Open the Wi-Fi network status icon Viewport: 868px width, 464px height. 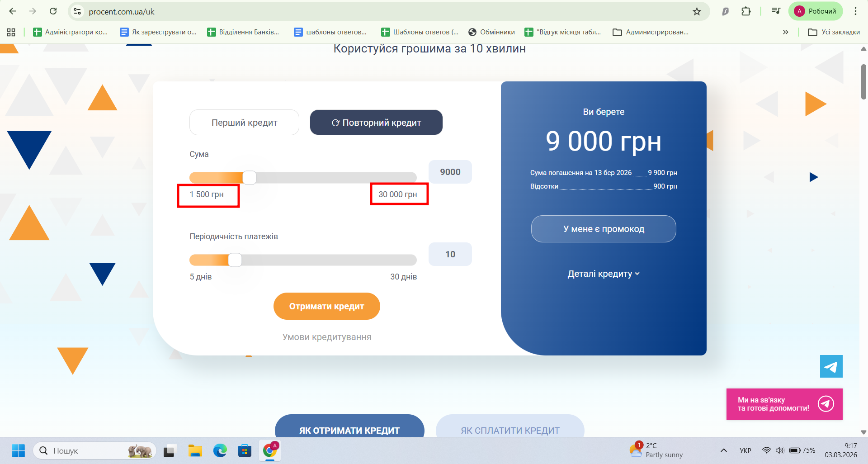pos(766,450)
